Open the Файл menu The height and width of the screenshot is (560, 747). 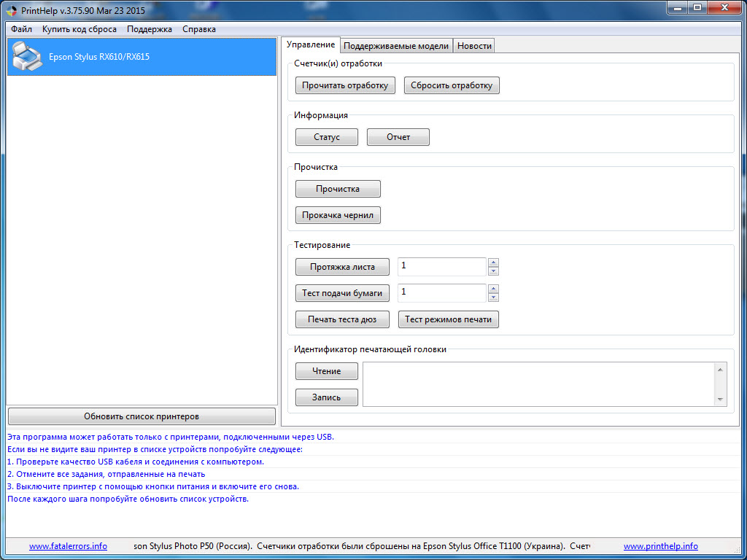pyautogui.click(x=21, y=29)
